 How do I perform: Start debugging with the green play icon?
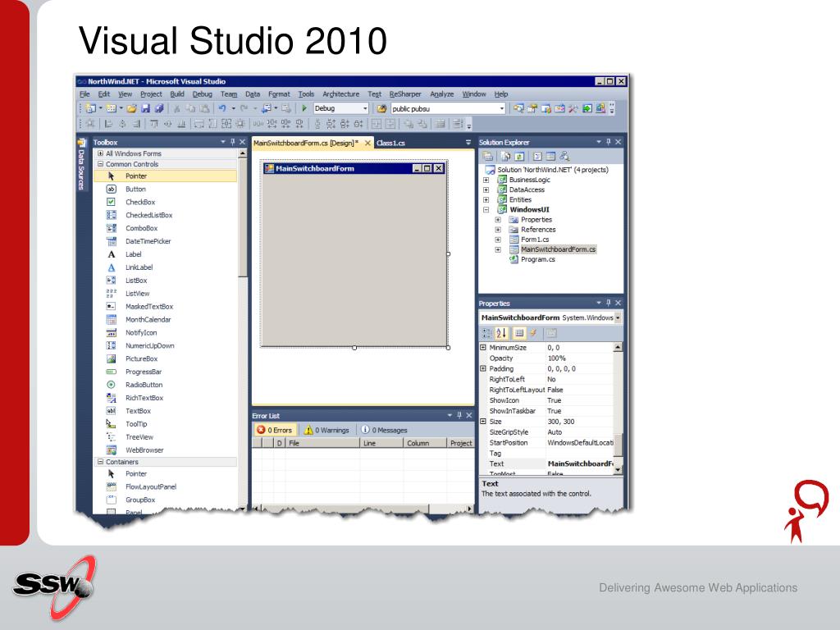[x=304, y=108]
